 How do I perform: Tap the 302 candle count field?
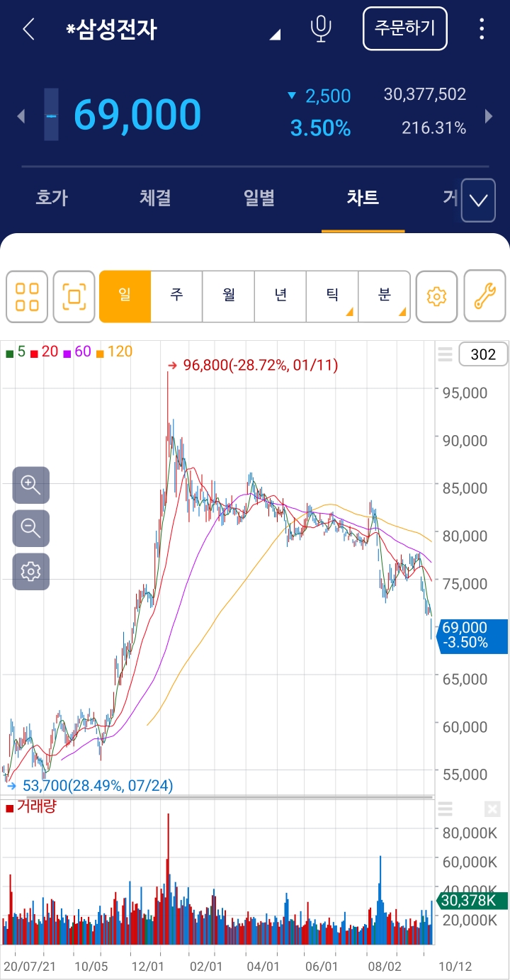(483, 354)
